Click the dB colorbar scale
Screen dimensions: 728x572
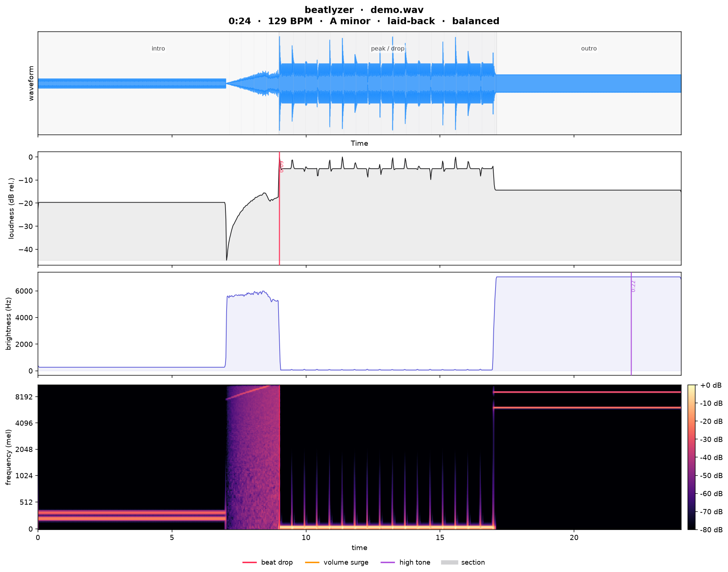click(x=692, y=457)
